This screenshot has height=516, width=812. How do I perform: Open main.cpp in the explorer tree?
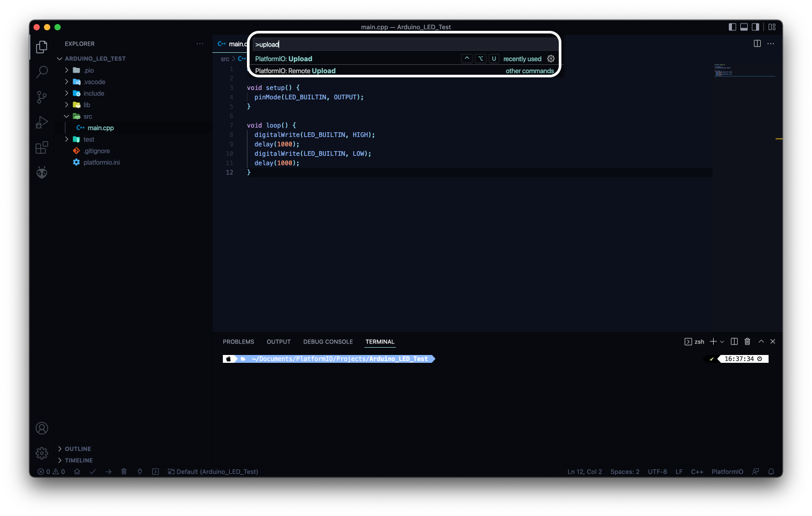(x=100, y=128)
